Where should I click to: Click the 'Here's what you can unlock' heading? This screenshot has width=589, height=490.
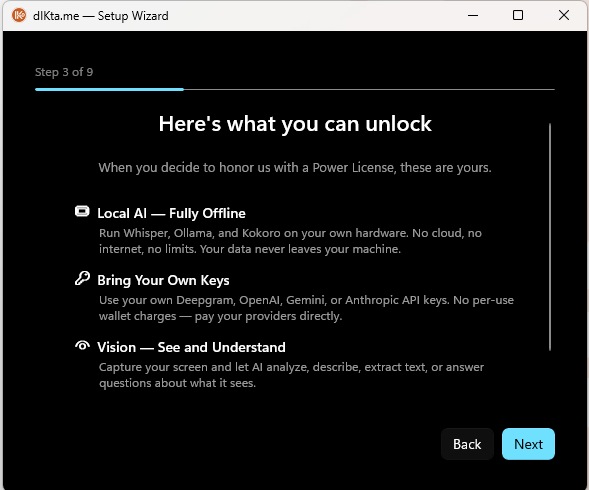(x=295, y=124)
